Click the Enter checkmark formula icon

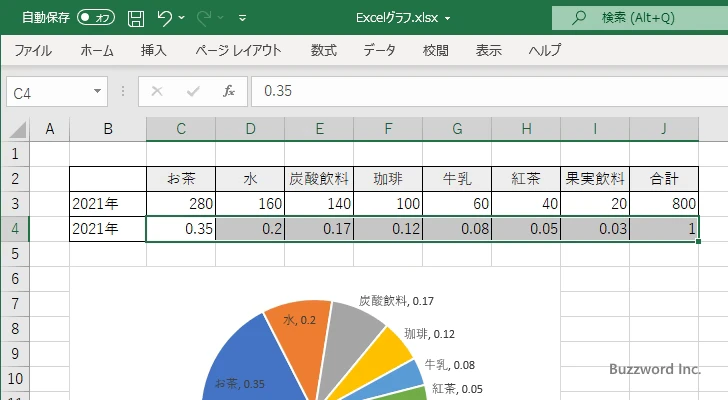193,91
